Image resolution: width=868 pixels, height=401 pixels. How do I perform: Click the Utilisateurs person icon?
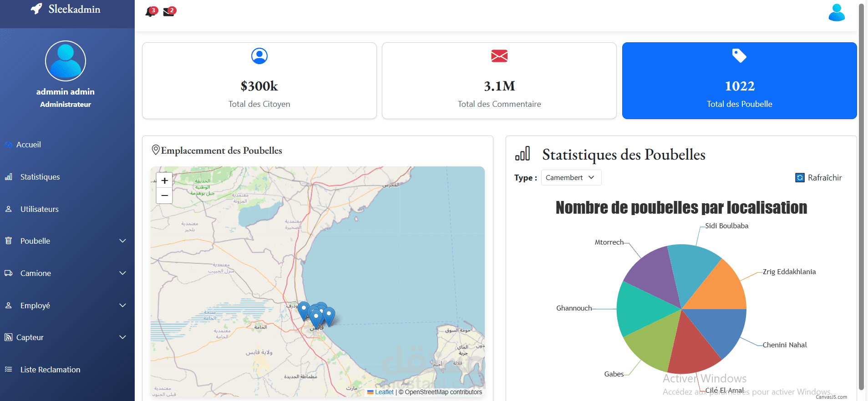(x=9, y=209)
